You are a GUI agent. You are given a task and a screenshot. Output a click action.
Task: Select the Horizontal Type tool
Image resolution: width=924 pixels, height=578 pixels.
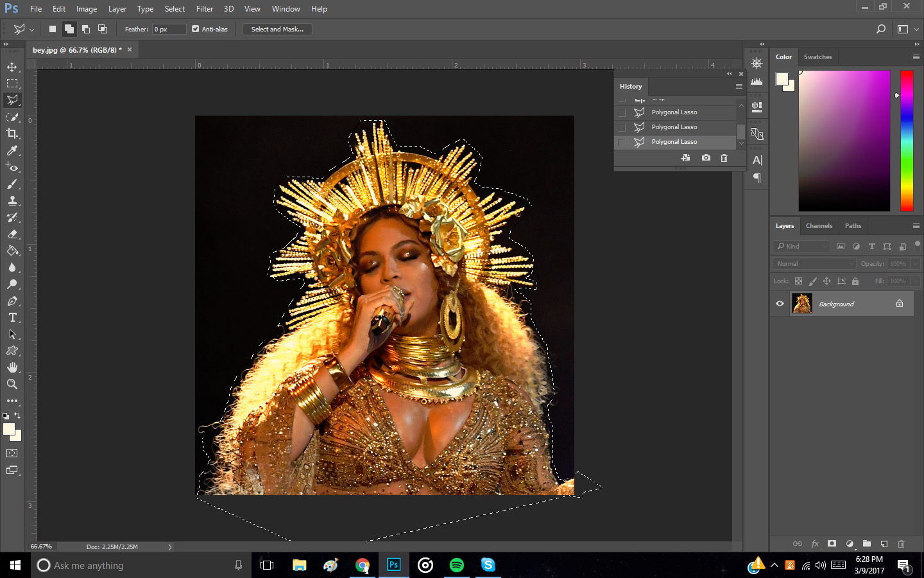pyautogui.click(x=12, y=317)
